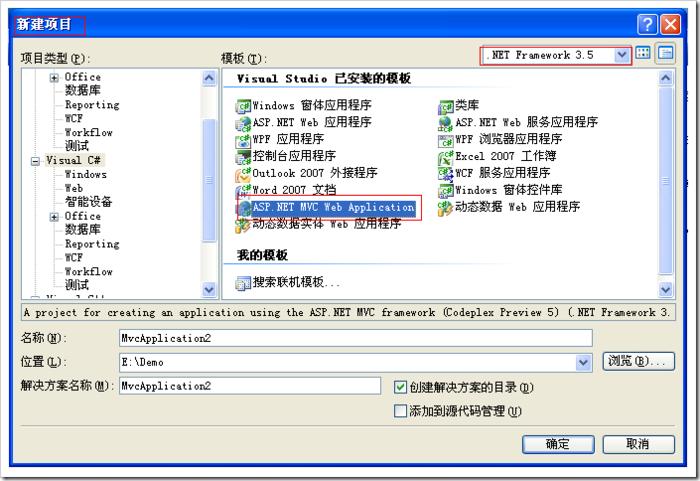700x481 pixels.
Task: Toggle the 创建解决方案的目录 checkbox
Action: click(400, 387)
